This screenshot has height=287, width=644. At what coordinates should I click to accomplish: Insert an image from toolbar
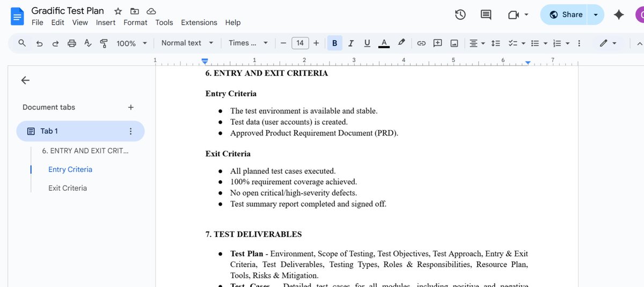coord(454,43)
